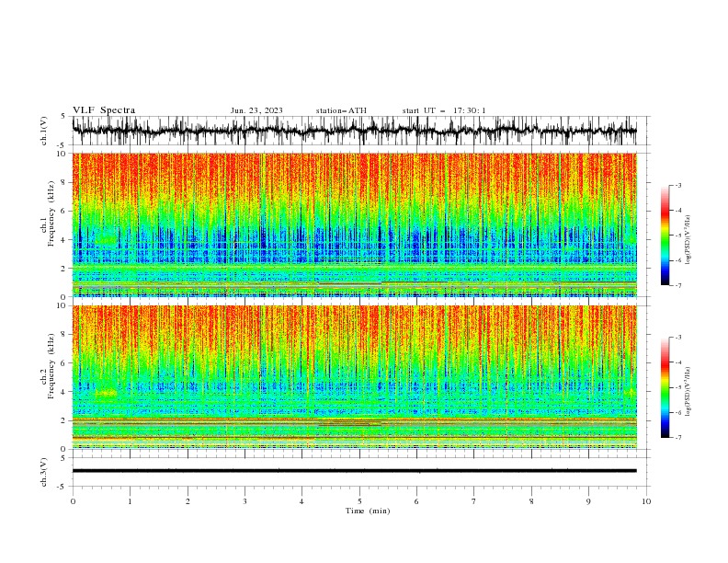This screenshot has width=728, height=563.
Task: Click the "ch.1(V)" waveform axis label
Action: (44, 131)
